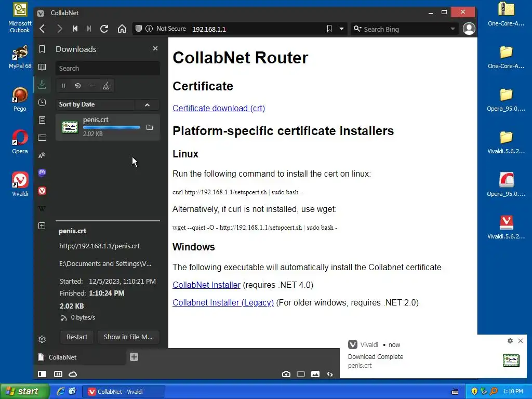This screenshot has height=399, width=532.
Task: Open Collabnet Installer (Legacy) link
Action: pos(223,303)
